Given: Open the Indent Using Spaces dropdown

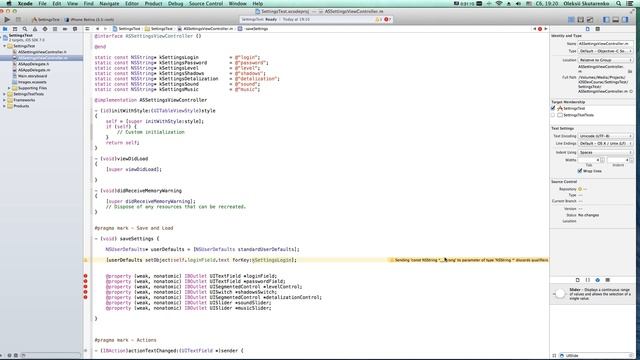Looking at the screenshot, I should 605,152.
